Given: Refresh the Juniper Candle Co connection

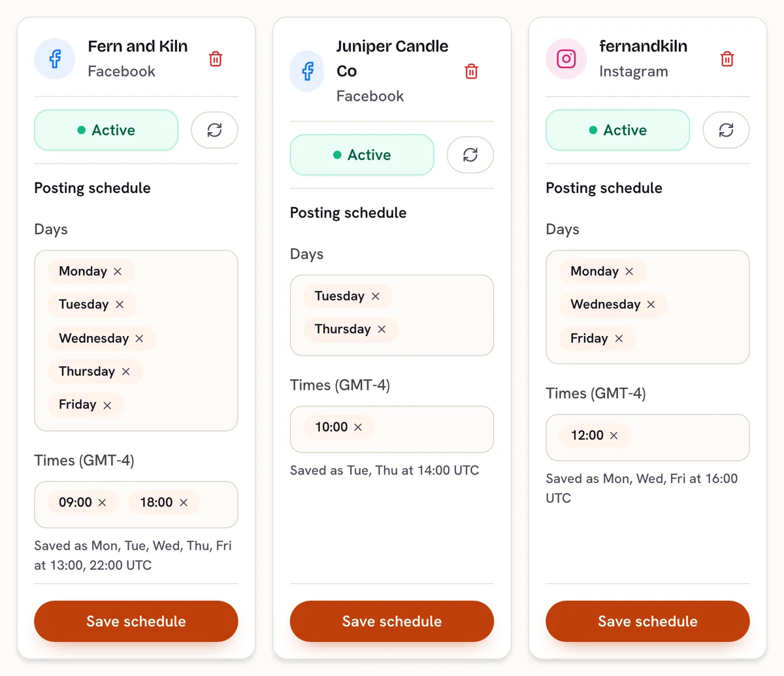Looking at the screenshot, I should tap(470, 155).
